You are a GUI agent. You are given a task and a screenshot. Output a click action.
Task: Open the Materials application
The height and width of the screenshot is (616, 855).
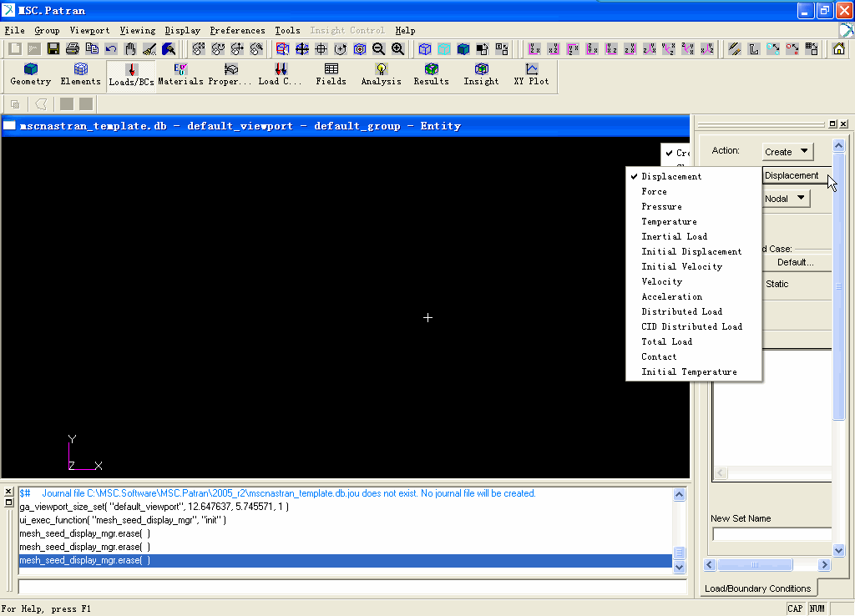[180, 74]
